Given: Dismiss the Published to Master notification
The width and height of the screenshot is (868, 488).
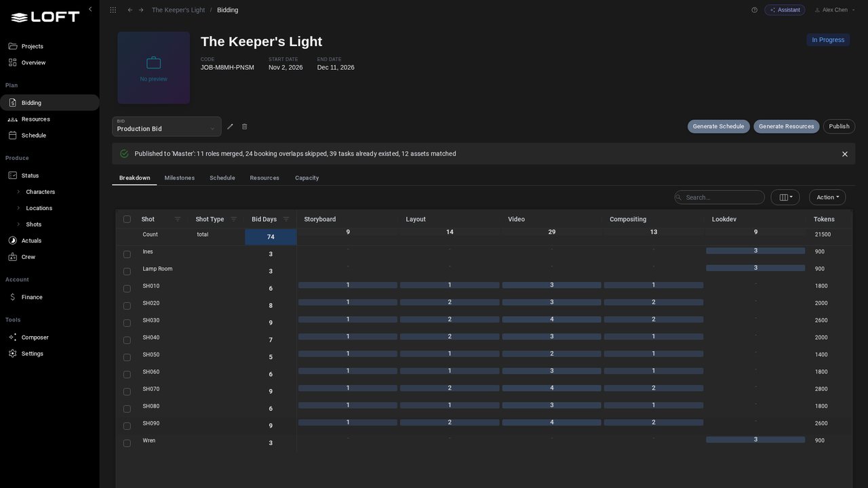Looking at the screenshot, I should 845,154.
